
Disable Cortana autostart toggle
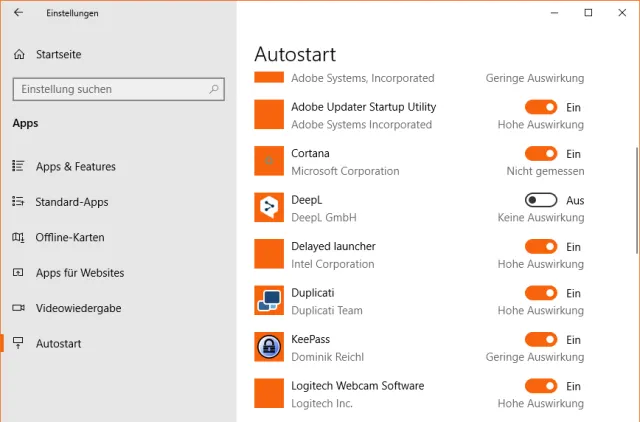(x=541, y=154)
